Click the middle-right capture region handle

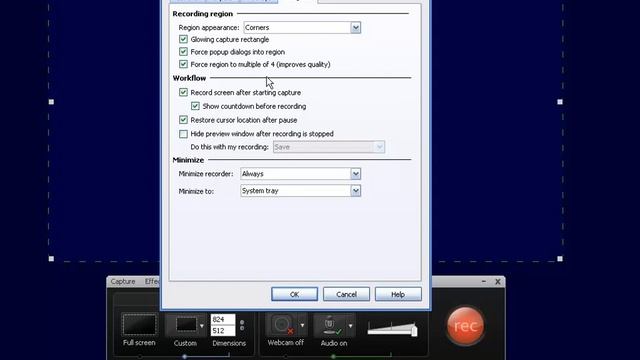(560, 102)
